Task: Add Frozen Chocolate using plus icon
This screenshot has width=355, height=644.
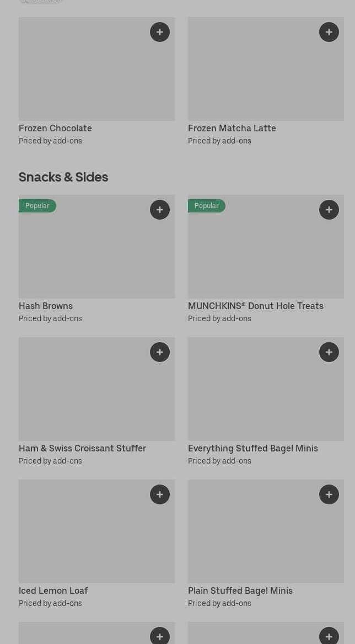Action: (x=160, y=32)
